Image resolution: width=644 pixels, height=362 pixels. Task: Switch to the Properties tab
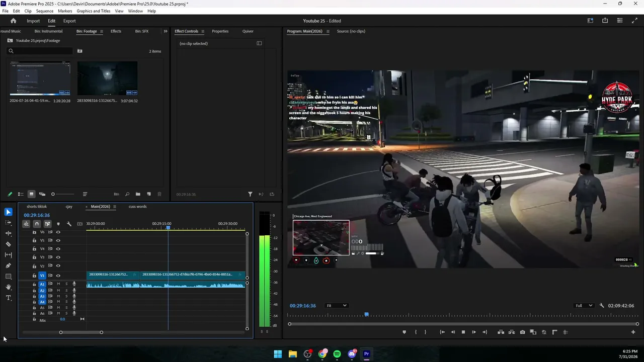(x=220, y=31)
